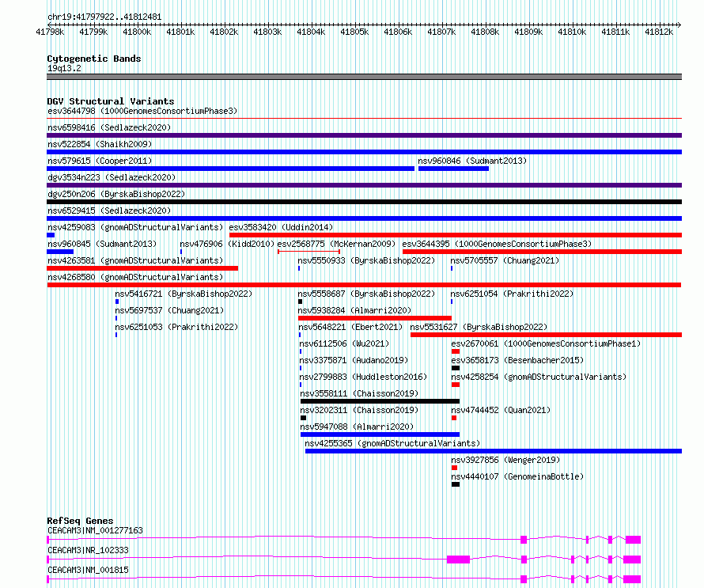Click nsv4263581 (gnomADStructuralVariants) label
The width and height of the screenshot is (704, 588).
(x=135, y=260)
